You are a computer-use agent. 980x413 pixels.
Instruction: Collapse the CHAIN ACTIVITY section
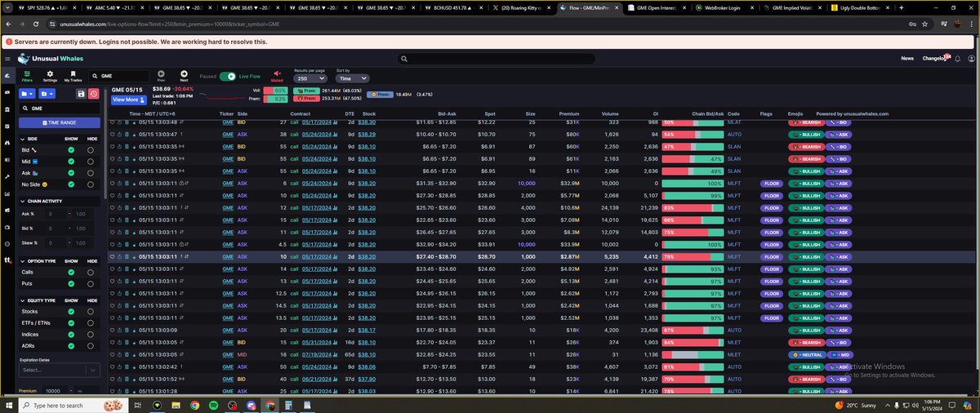click(22, 201)
